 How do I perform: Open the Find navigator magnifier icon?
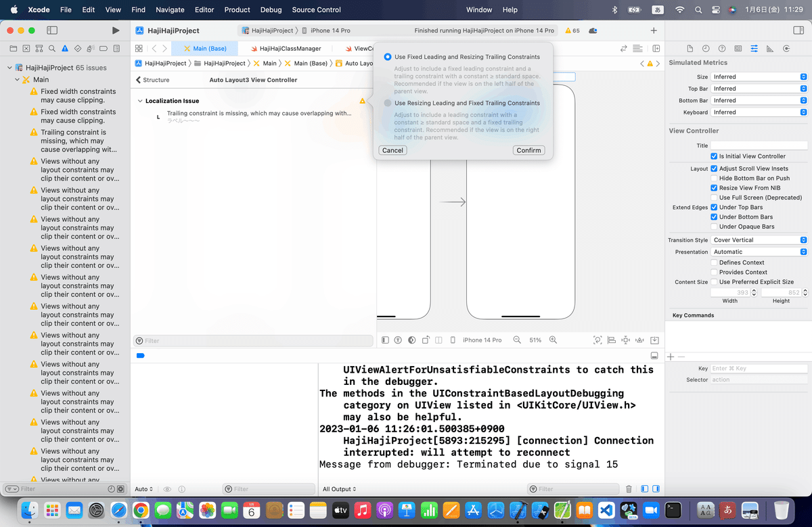pyautogui.click(x=51, y=49)
